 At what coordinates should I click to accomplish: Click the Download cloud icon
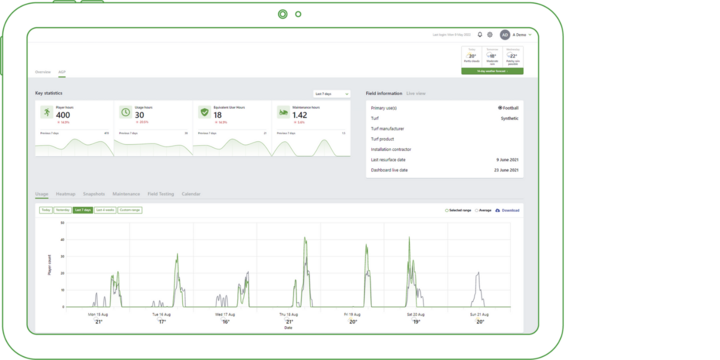click(x=497, y=210)
